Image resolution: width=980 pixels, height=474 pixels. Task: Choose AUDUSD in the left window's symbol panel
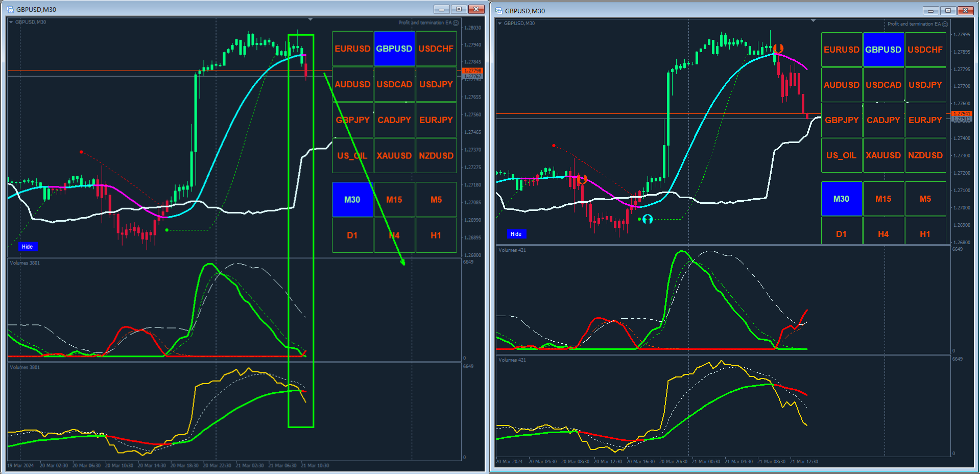(x=352, y=84)
